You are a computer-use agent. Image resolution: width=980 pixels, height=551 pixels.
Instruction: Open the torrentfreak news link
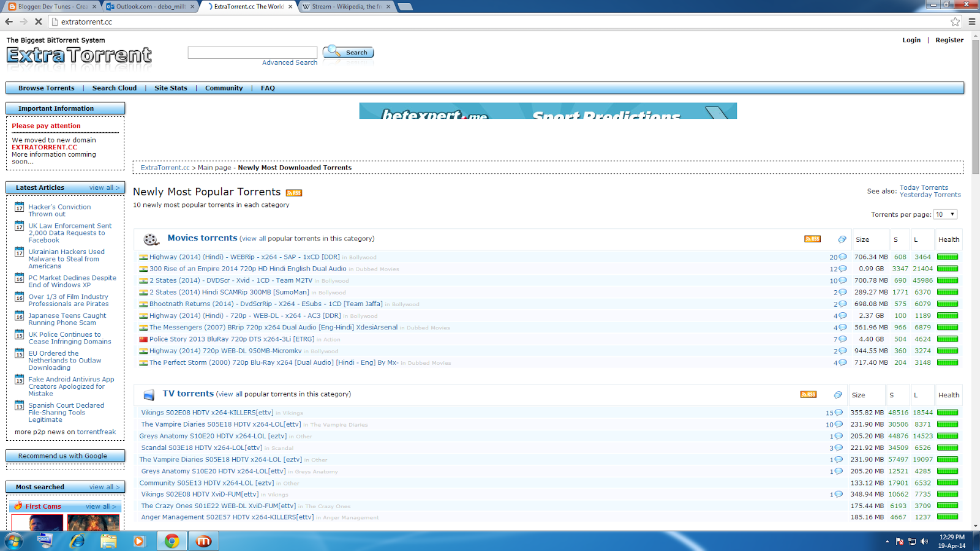coord(96,432)
